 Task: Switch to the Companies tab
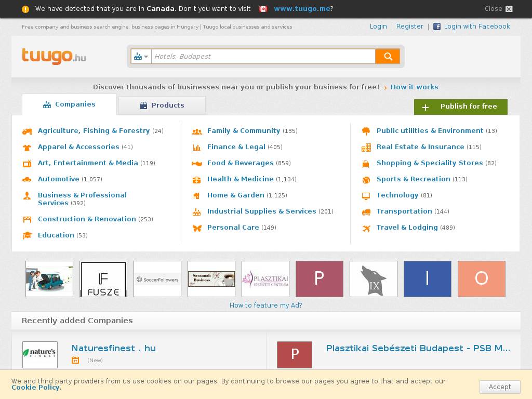[69, 104]
